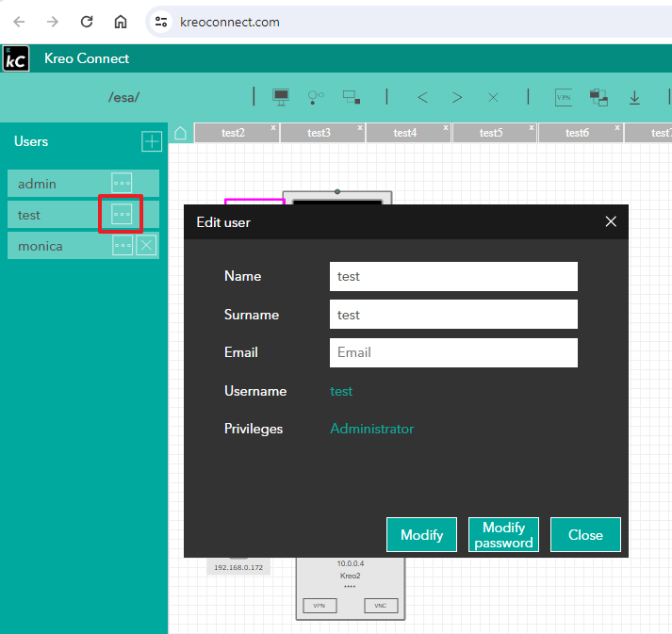Click the VPN icon in toolbar
The height and width of the screenshot is (634, 672).
coord(564,97)
